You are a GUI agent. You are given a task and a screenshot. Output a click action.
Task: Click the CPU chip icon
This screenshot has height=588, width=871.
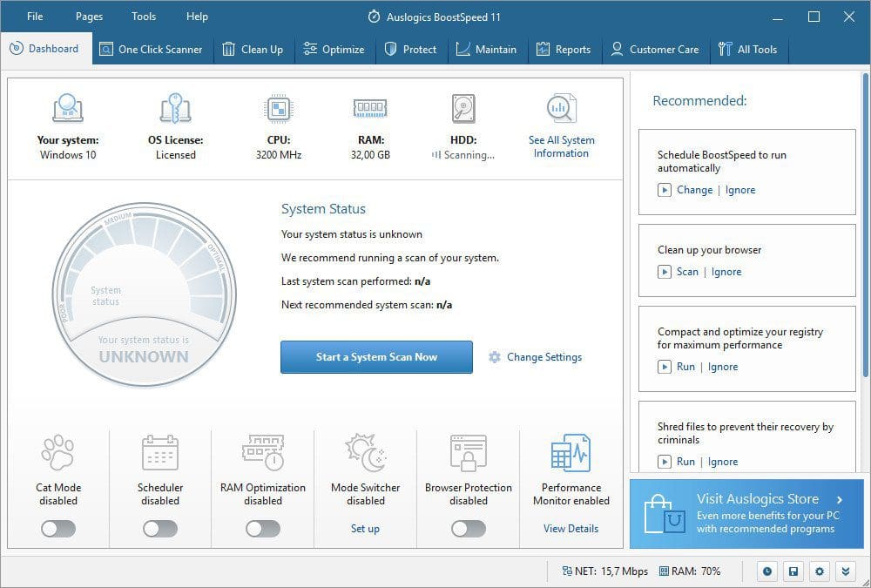pyautogui.click(x=277, y=108)
